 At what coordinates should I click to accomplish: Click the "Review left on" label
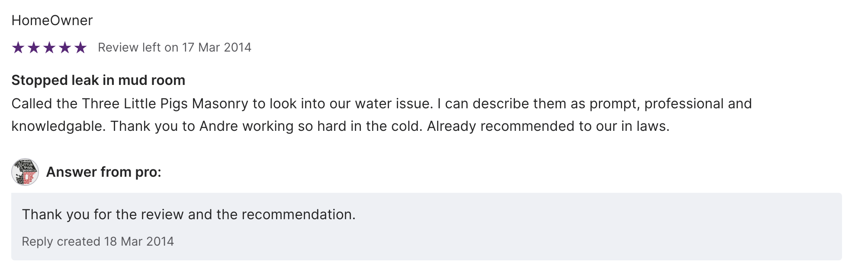click(x=138, y=47)
